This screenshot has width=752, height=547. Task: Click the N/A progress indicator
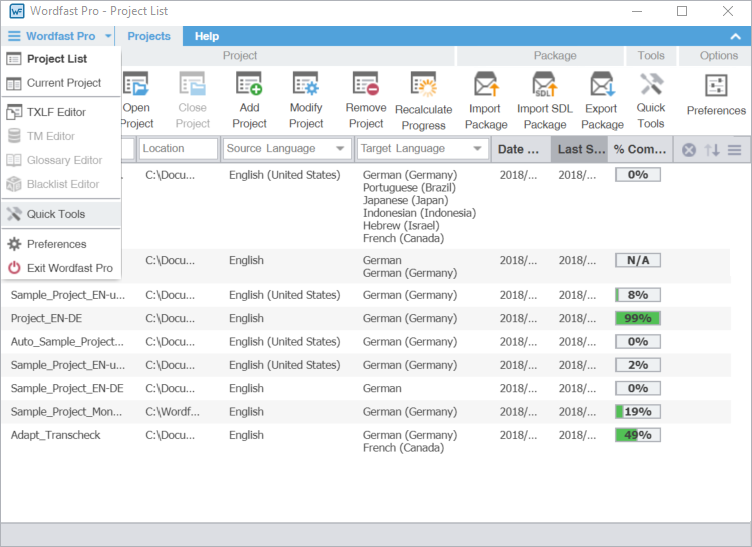pos(638,260)
